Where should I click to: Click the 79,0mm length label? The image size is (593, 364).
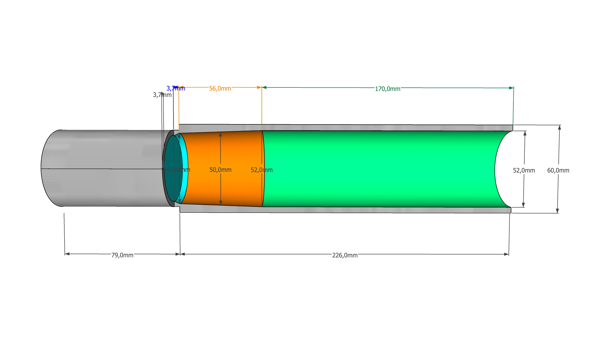(x=122, y=255)
